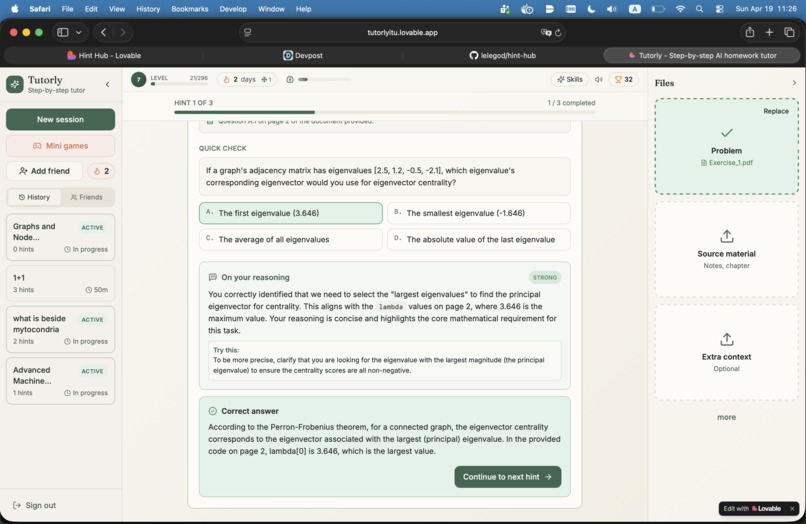Image resolution: width=806 pixels, height=524 pixels.
Task: Click the Add friend button
Action: point(44,171)
